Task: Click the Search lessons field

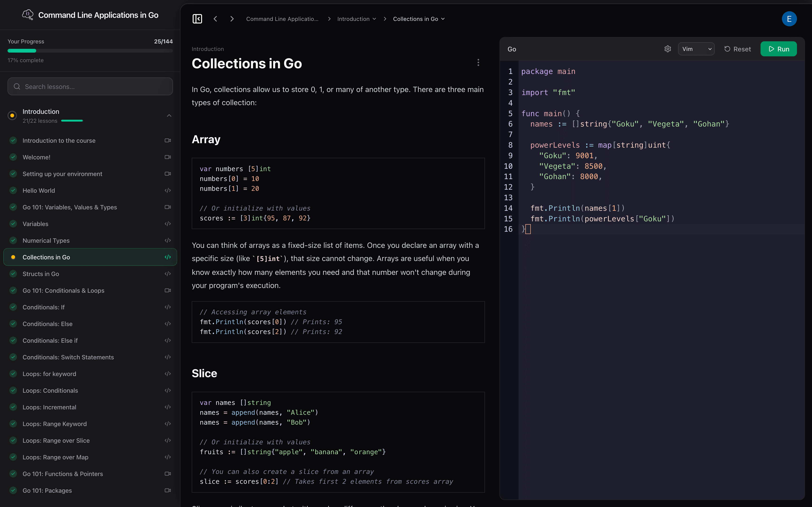Action: (x=90, y=86)
